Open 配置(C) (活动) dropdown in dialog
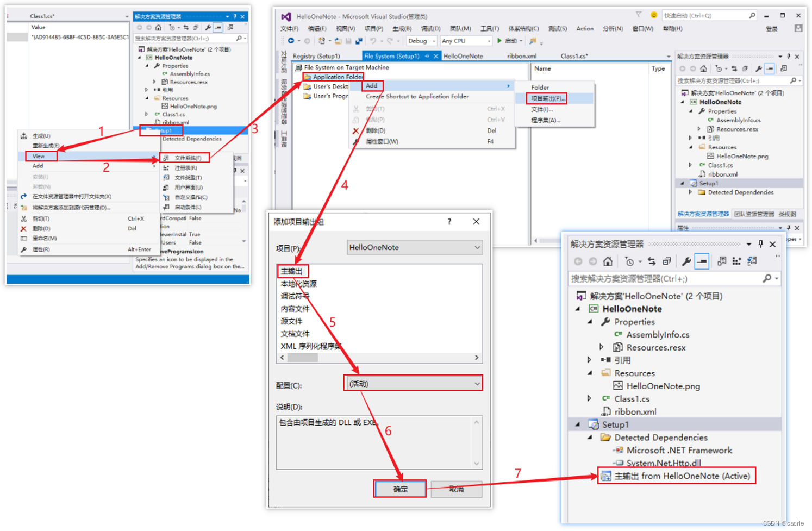Screen dimensions: 812x531 point(413,384)
